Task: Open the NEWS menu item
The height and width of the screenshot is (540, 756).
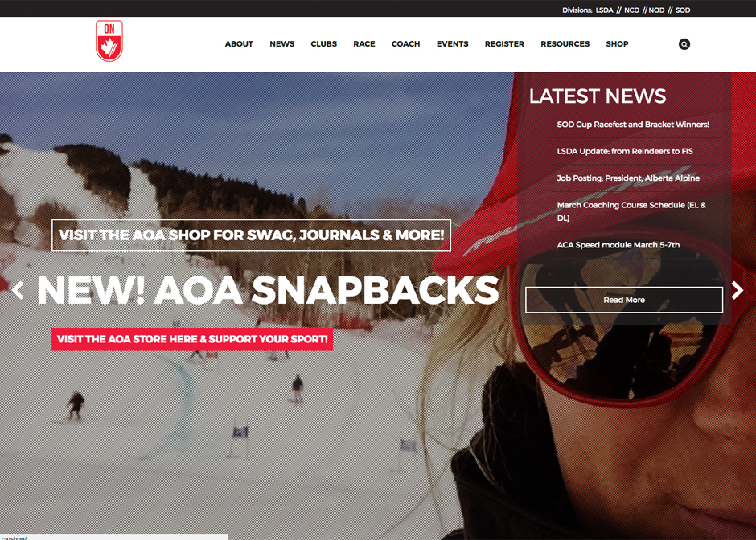Action: pyautogui.click(x=282, y=44)
